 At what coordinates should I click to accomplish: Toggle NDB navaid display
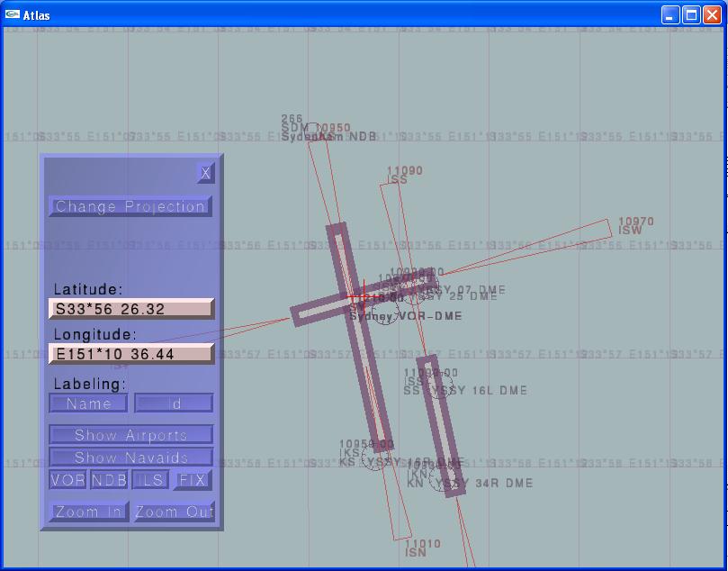coord(109,480)
